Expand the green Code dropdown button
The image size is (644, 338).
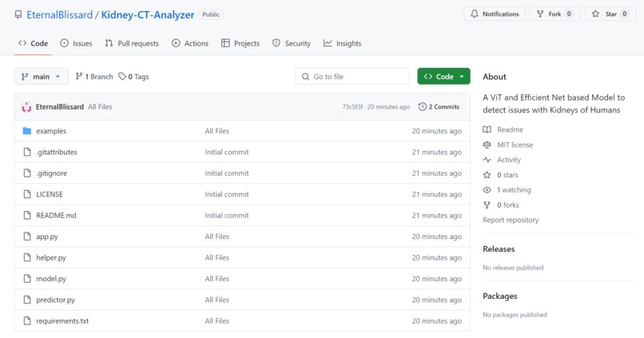(x=443, y=77)
